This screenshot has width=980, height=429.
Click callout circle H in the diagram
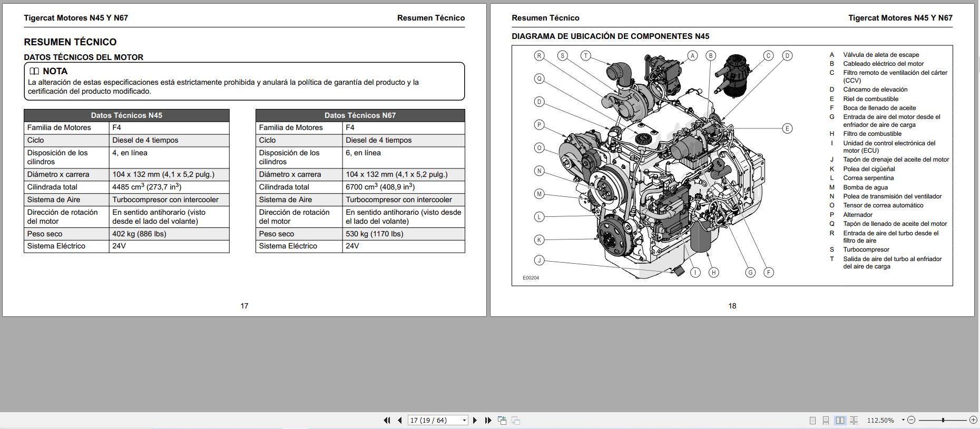pos(713,272)
